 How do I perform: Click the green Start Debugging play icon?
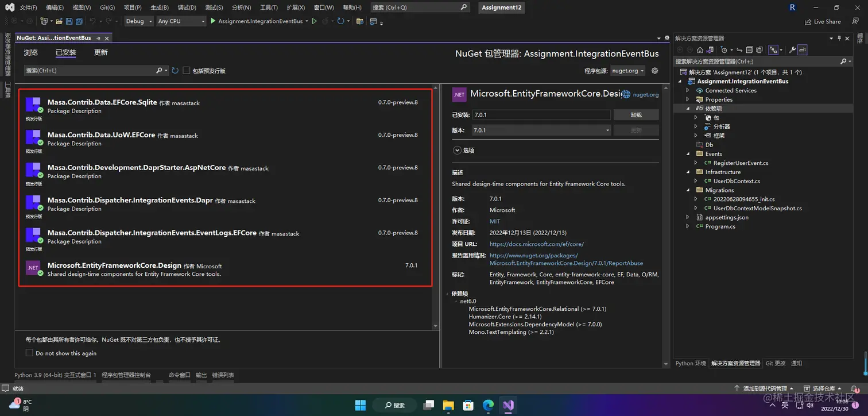[x=213, y=21]
